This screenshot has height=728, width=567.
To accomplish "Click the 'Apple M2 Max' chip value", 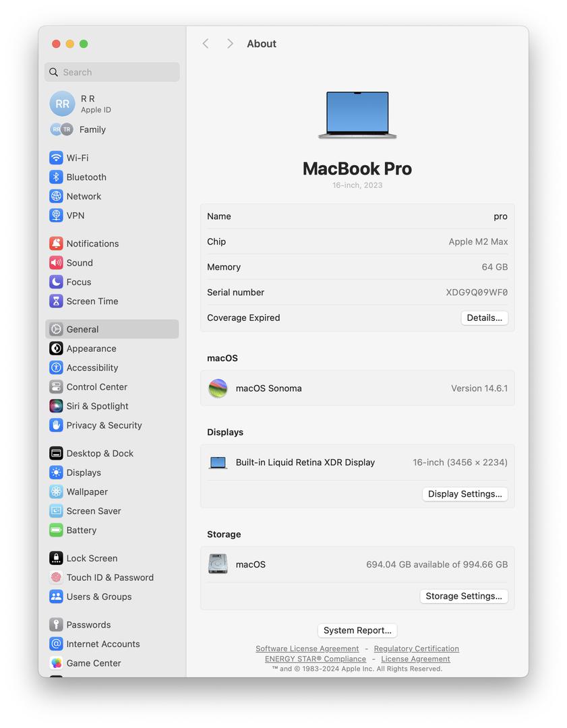I will [478, 241].
